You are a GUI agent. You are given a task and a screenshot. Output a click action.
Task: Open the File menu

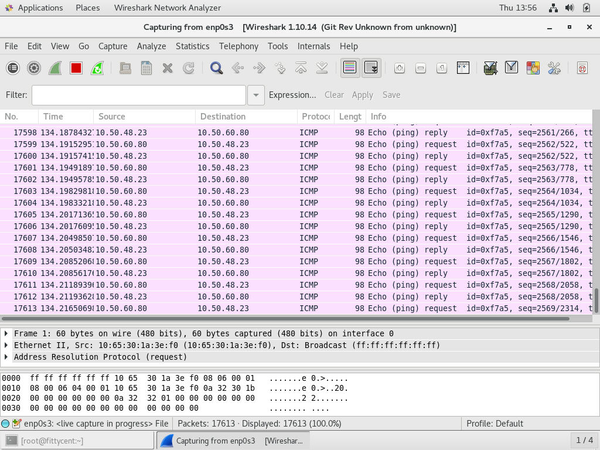point(11,46)
